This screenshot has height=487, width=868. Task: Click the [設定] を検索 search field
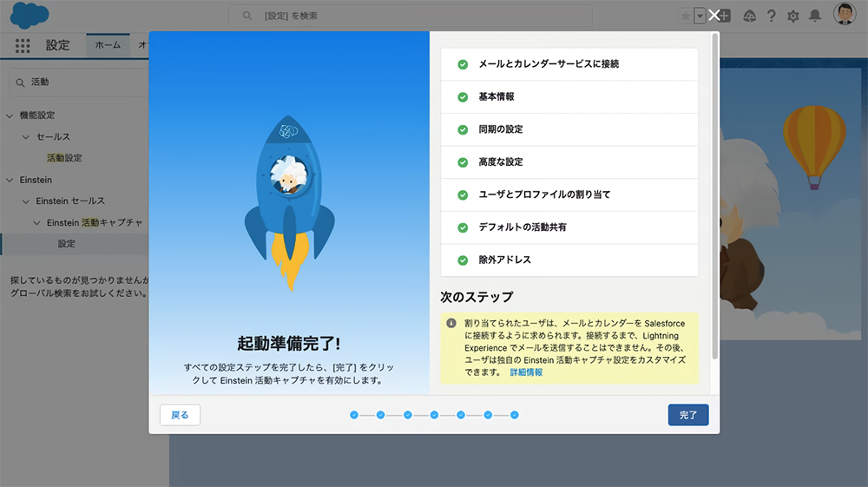point(411,16)
